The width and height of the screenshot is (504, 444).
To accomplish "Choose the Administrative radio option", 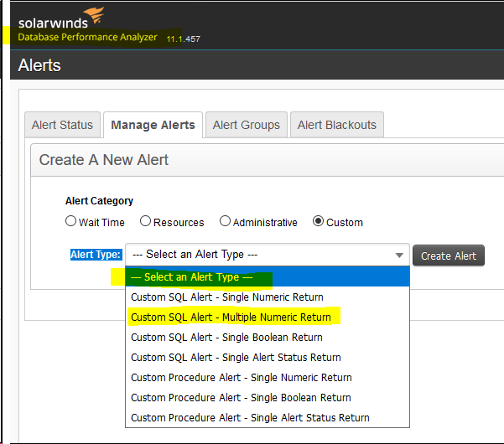I will pos(225,222).
